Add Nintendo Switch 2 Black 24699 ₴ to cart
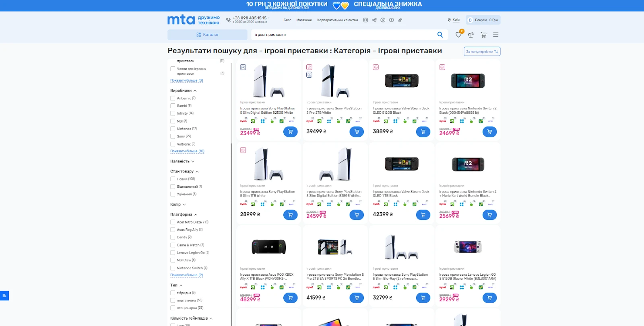644x326 pixels. coord(489,132)
